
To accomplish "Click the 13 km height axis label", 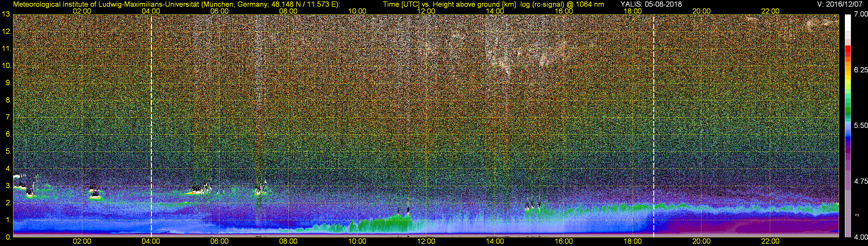I will (x=6, y=14).
